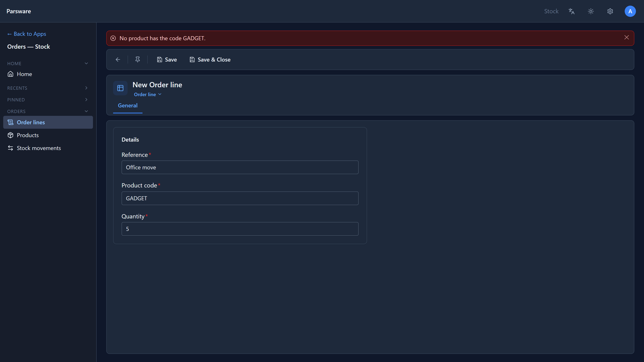This screenshot has width=644, height=362.
Task: Select Order lines in sidebar
Action: [x=48, y=122]
